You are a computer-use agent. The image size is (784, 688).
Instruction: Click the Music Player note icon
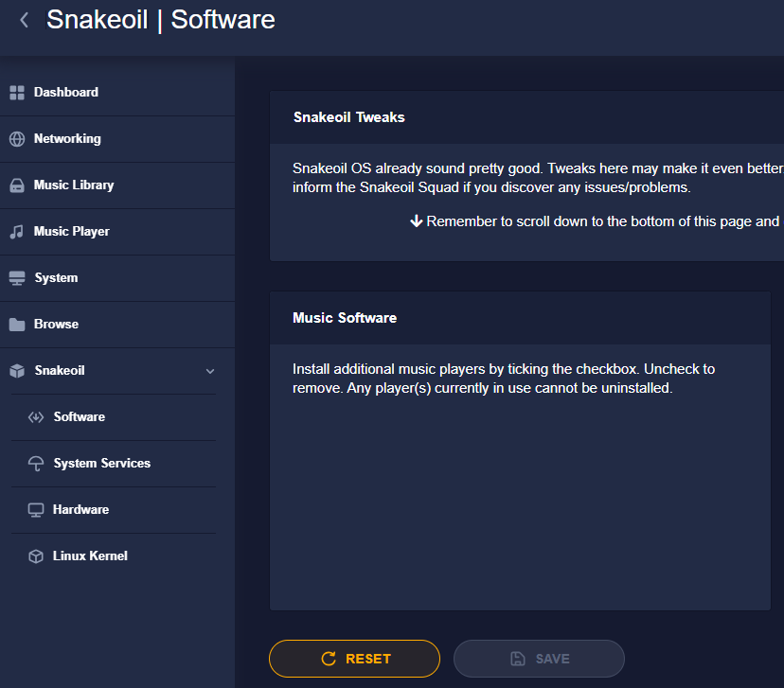[17, 232]
